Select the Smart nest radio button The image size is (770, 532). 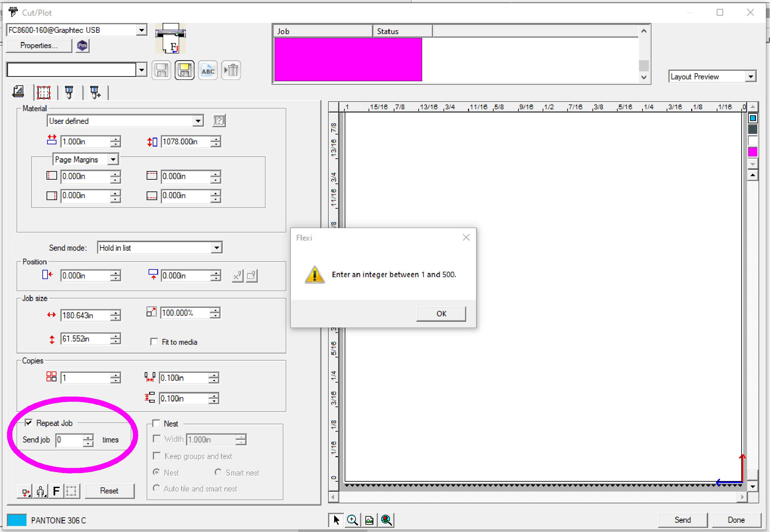click(x=218, y=472)
